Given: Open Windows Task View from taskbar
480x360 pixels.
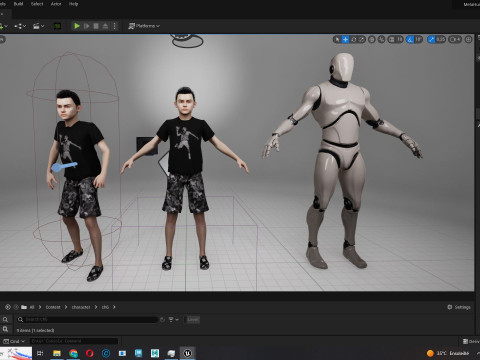Looking at the screenshot, I should tap(40, 353).
